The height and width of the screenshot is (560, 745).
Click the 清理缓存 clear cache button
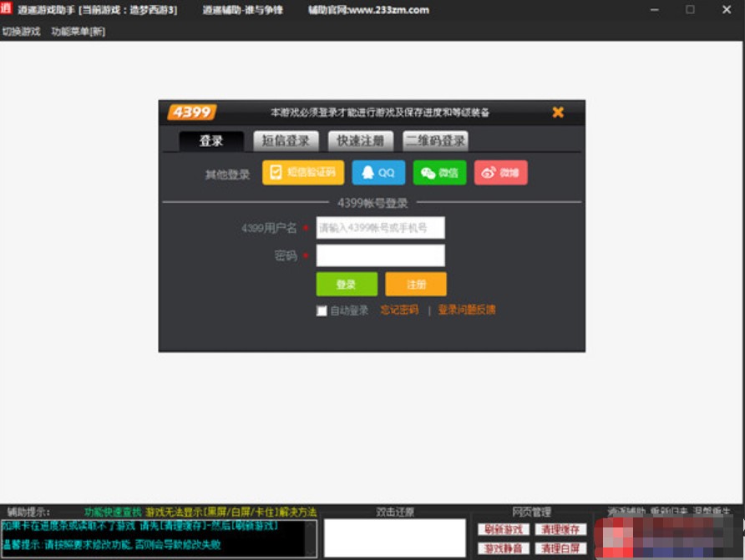pyautogui.click(x=561, y=530)
